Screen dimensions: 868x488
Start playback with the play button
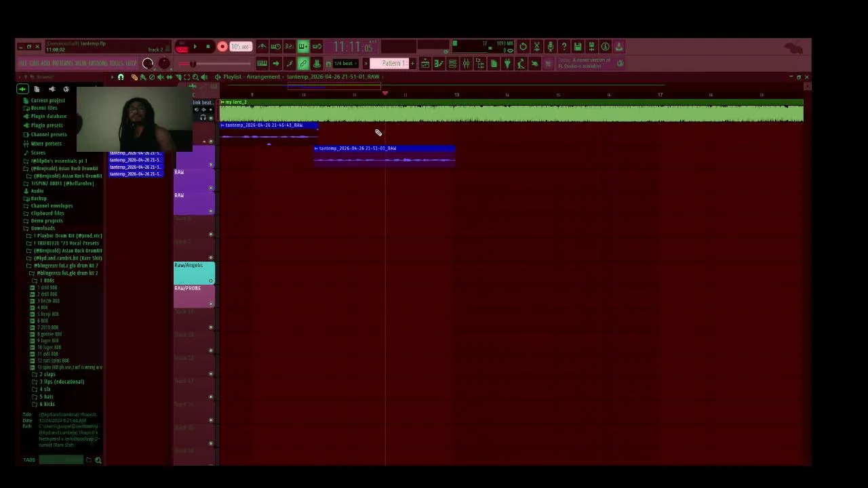(x=195, y=47)
